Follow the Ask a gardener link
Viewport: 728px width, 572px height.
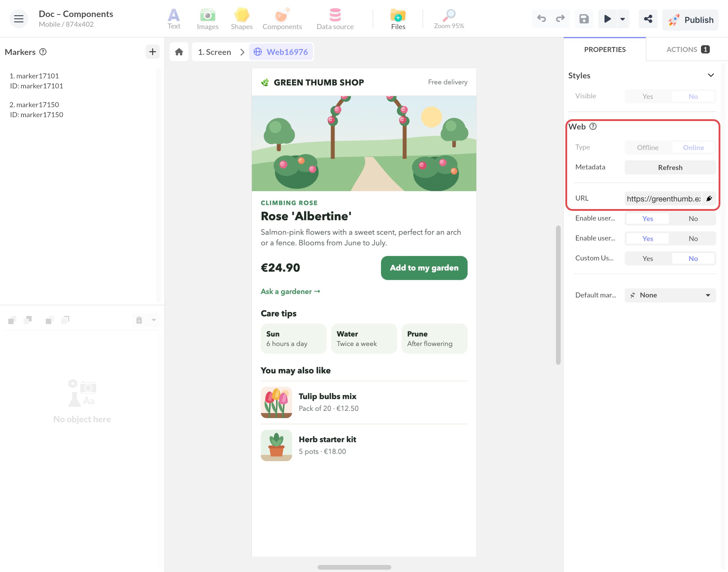(x=290, y=291)
